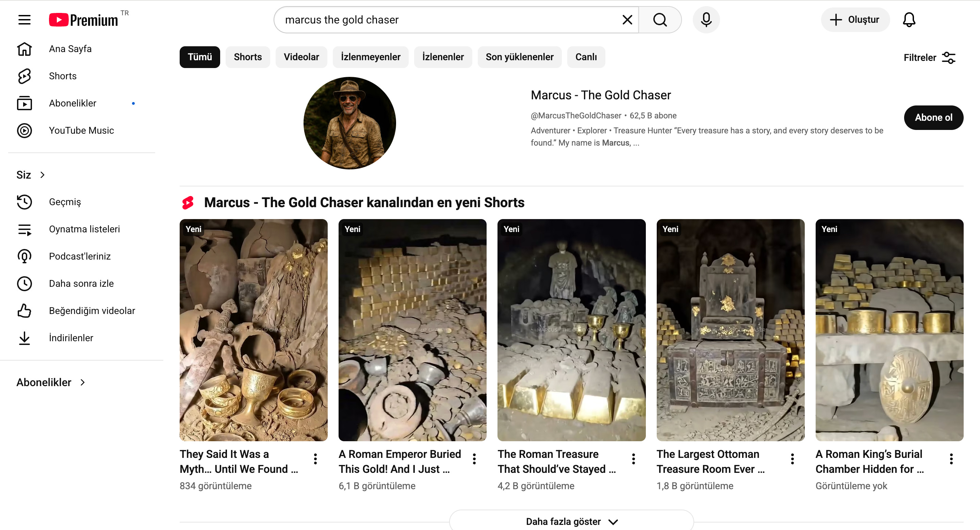
Task: Open the Roman King's Burial Chamber thumbnail
Action: coord(889,330)
